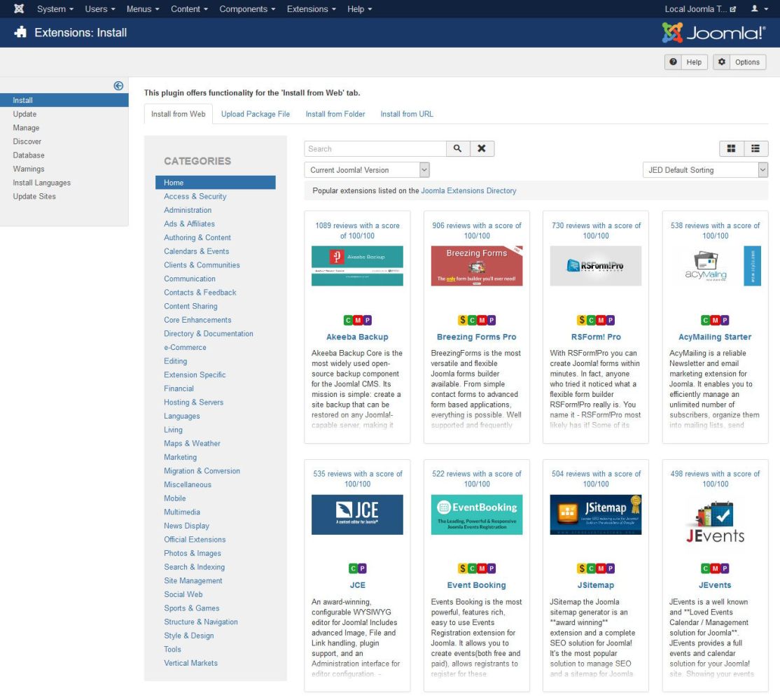The image size is (780, 700).
Task: Select Calendars & Events category
Action: click(197, 251)
